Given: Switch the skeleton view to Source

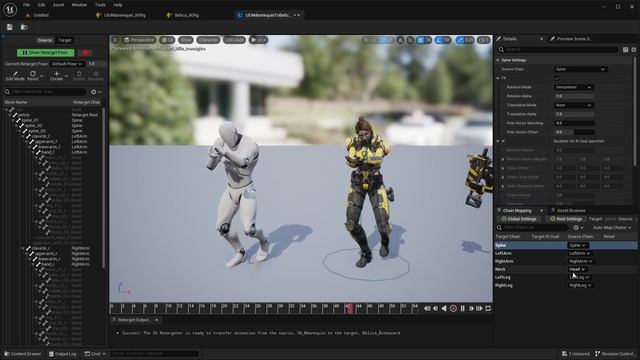Looking at the screenshot, I should coord(45,40).
